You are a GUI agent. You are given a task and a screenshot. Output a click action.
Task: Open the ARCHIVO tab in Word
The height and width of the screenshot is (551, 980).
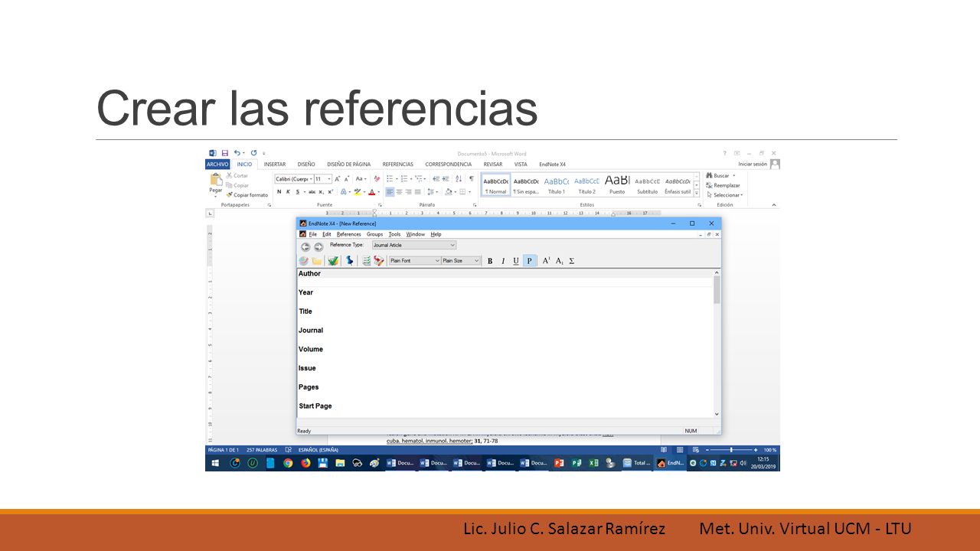click(x=217, y=165)
